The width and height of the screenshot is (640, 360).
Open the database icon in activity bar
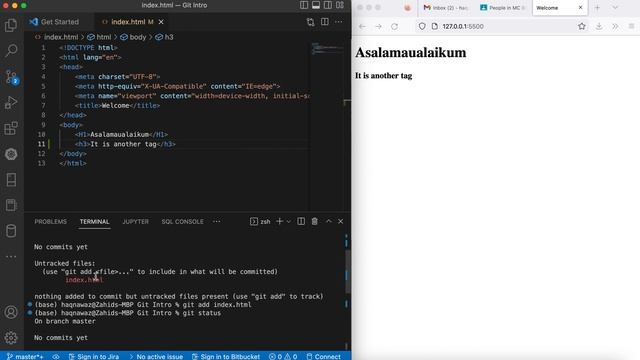coord(11,231)
